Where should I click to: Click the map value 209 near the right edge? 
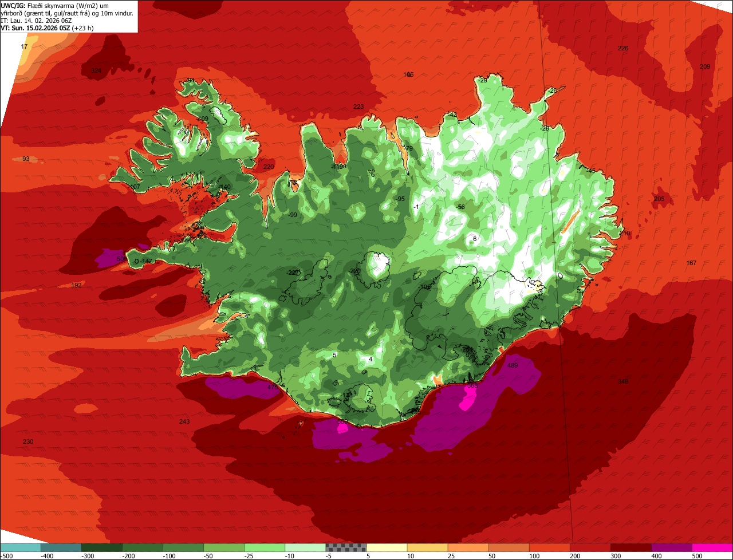pos(705,67)
